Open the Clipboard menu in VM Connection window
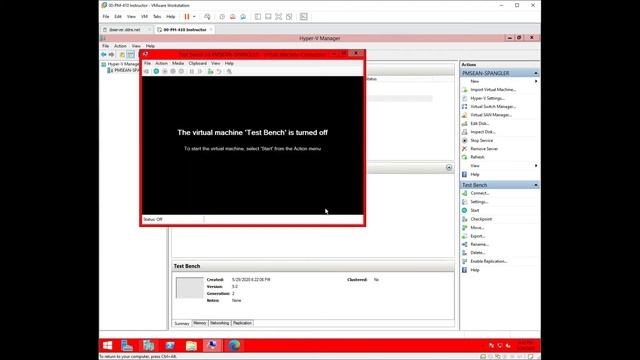Viewport: 640px width, 360px height. click(198, 64)
